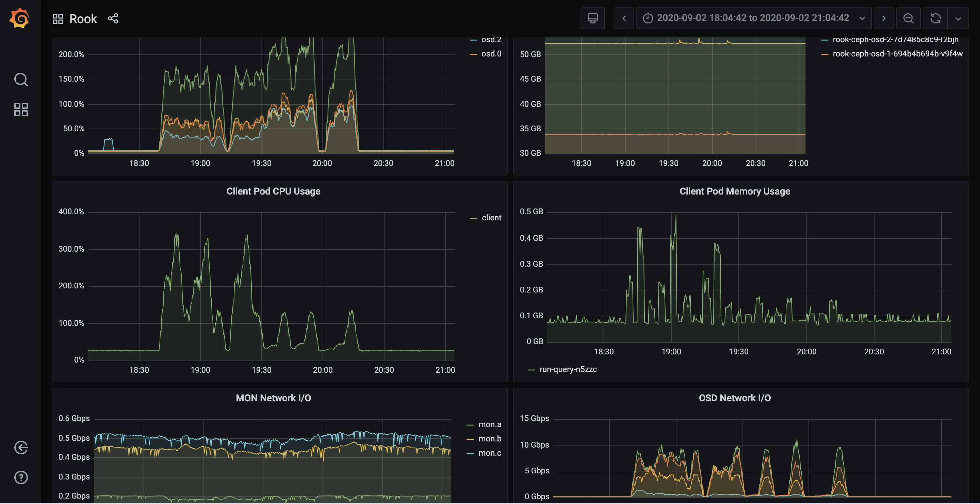The width and height of the screenshot is (980, 504).
Task: Cycle view mode with the monitor icon
Action: click(x=592, y=18)
